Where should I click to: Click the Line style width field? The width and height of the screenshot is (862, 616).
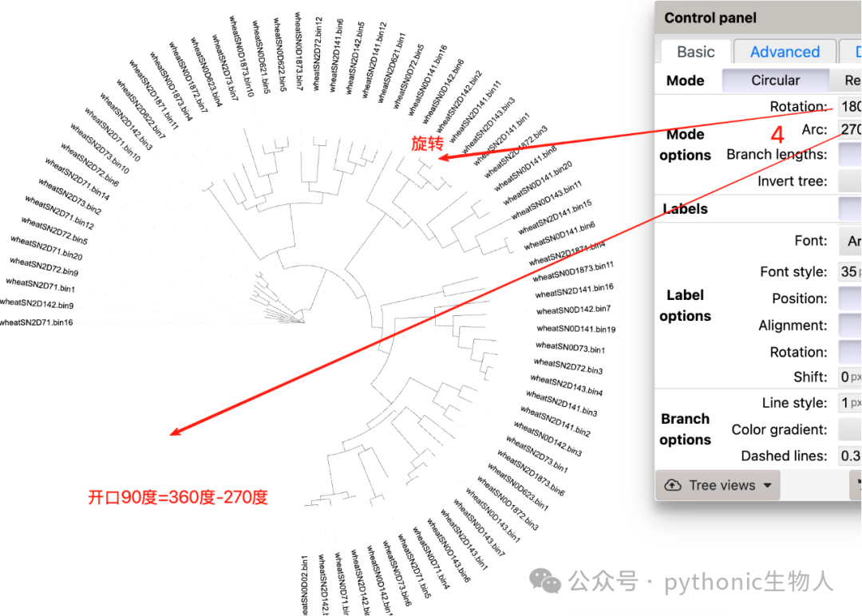(x=850, y=403)
